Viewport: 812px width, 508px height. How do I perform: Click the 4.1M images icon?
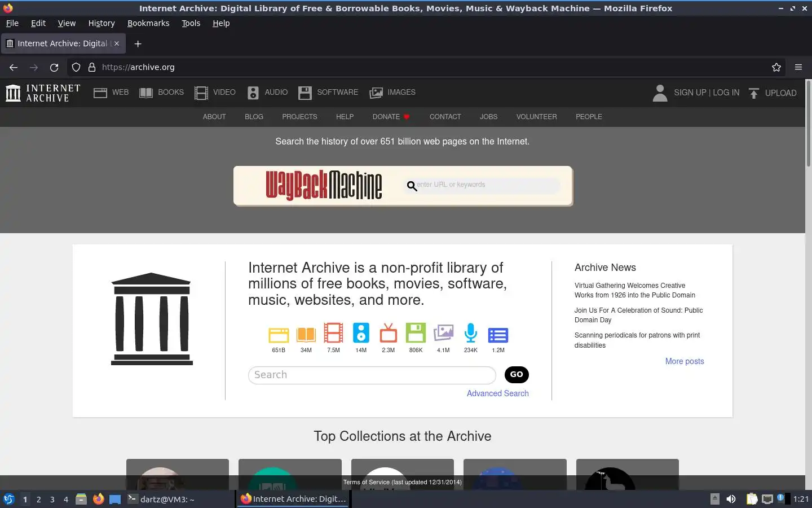pos(443,333)
